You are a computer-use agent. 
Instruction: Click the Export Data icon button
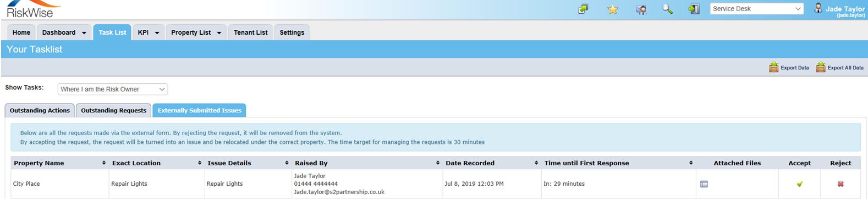tap(789, 67)
